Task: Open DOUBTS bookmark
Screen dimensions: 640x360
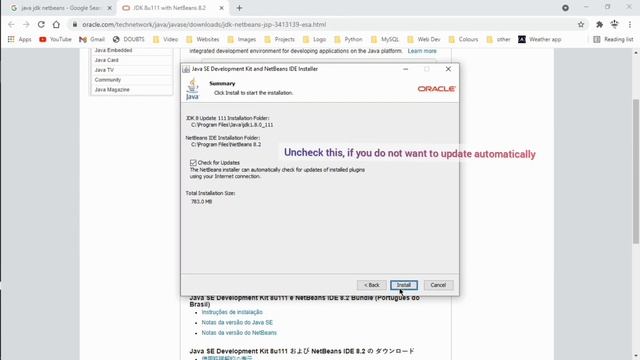Action: [129, 39]
